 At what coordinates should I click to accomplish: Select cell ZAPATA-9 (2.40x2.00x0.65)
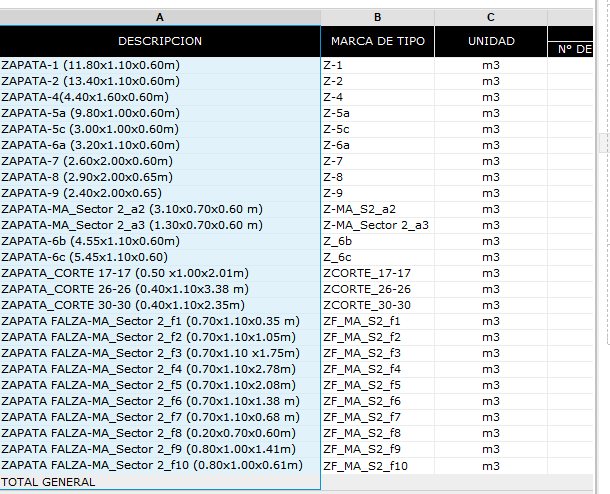[160, 193]
